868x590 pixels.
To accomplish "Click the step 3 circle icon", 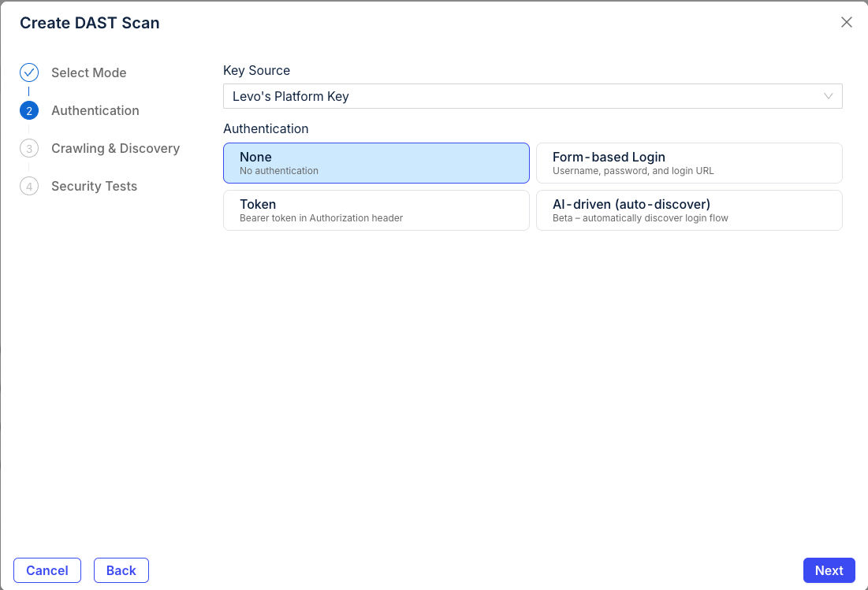I will coord(29,149).
